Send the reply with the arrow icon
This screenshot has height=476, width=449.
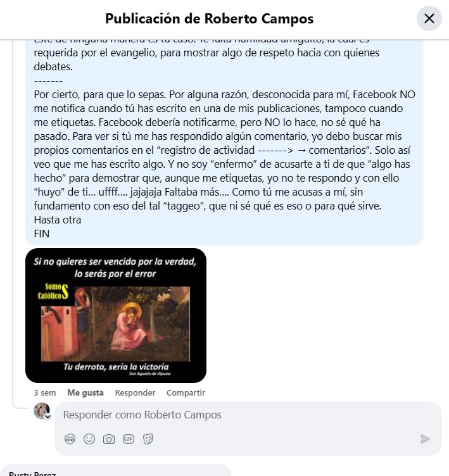(425, 439)
